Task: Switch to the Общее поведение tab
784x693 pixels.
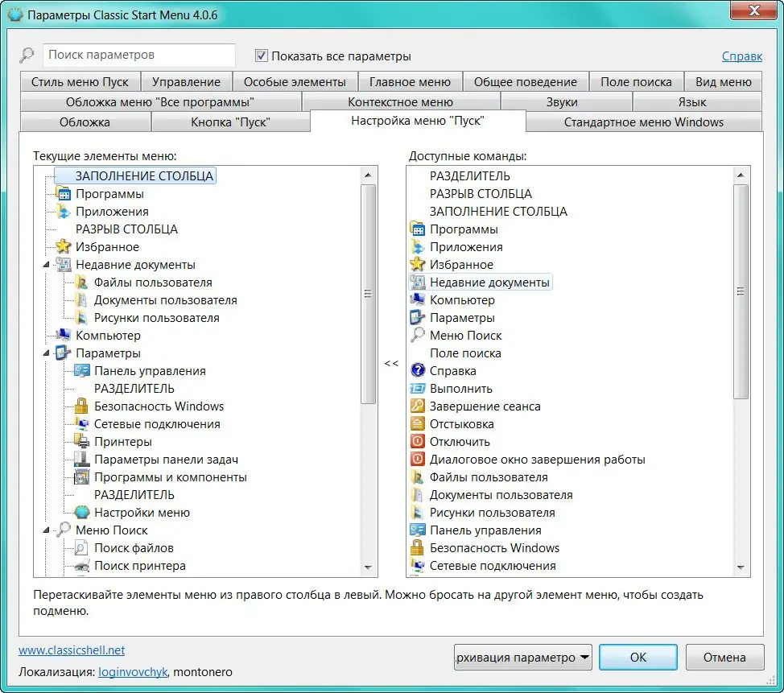Action: click(526, 81)
